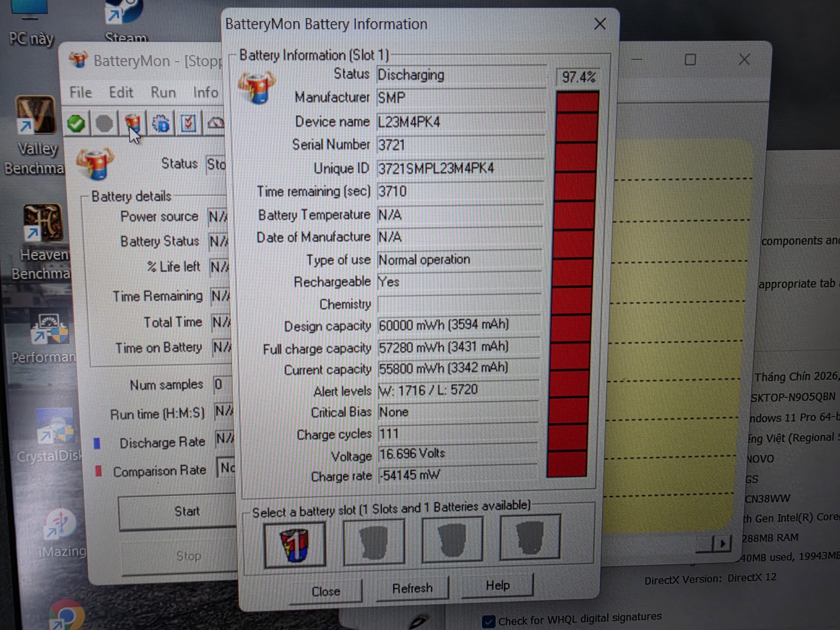
Task: Open battery information from BatteryMon toolbar icon
Action: 133,123
